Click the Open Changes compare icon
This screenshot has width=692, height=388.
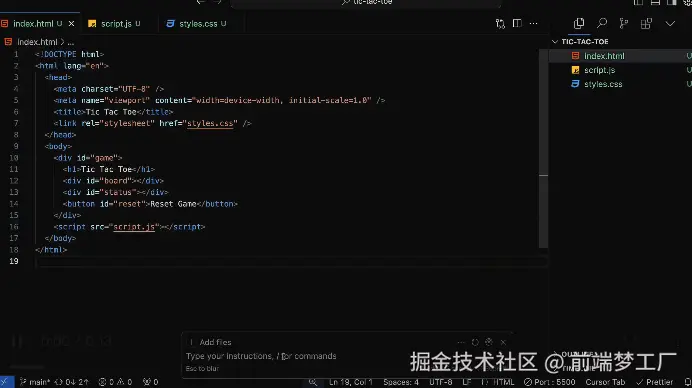500,23
